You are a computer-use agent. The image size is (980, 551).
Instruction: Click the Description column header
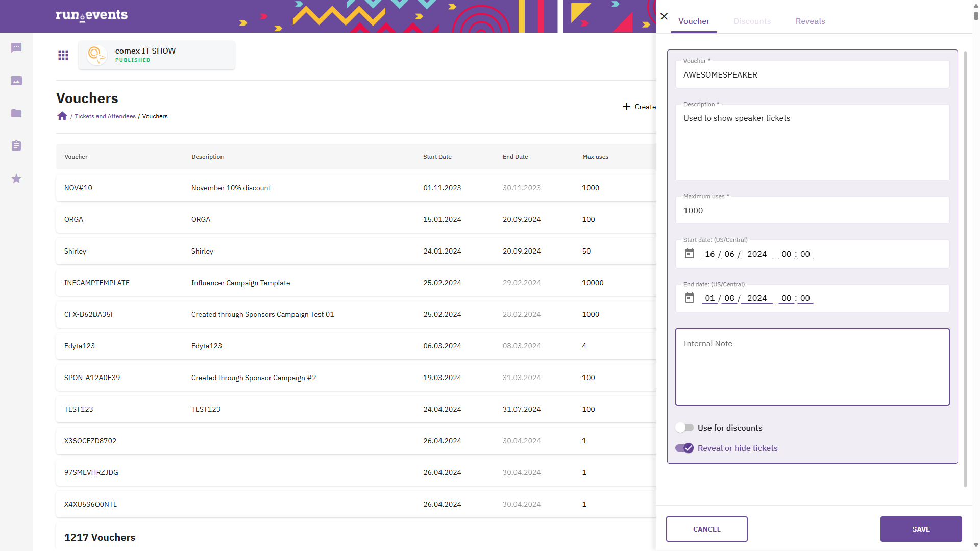[207, 157]
